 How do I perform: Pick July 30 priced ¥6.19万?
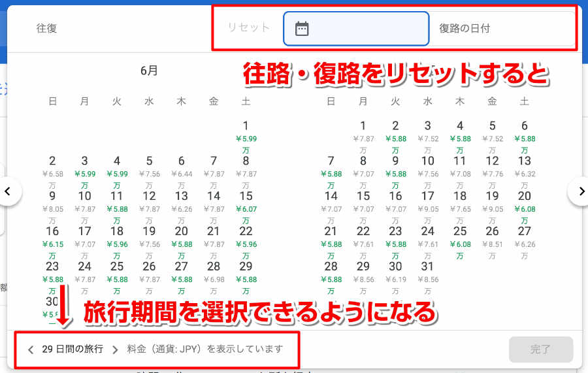click(x=395, y=278)
